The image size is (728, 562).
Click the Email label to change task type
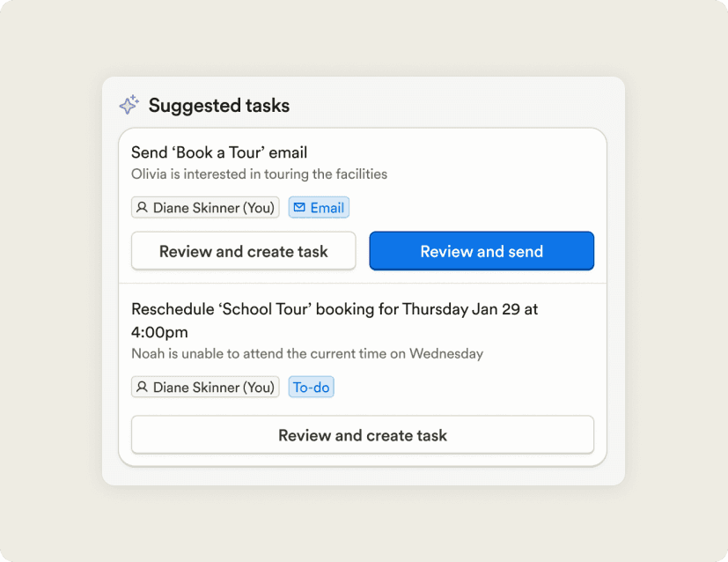[327, 207]
